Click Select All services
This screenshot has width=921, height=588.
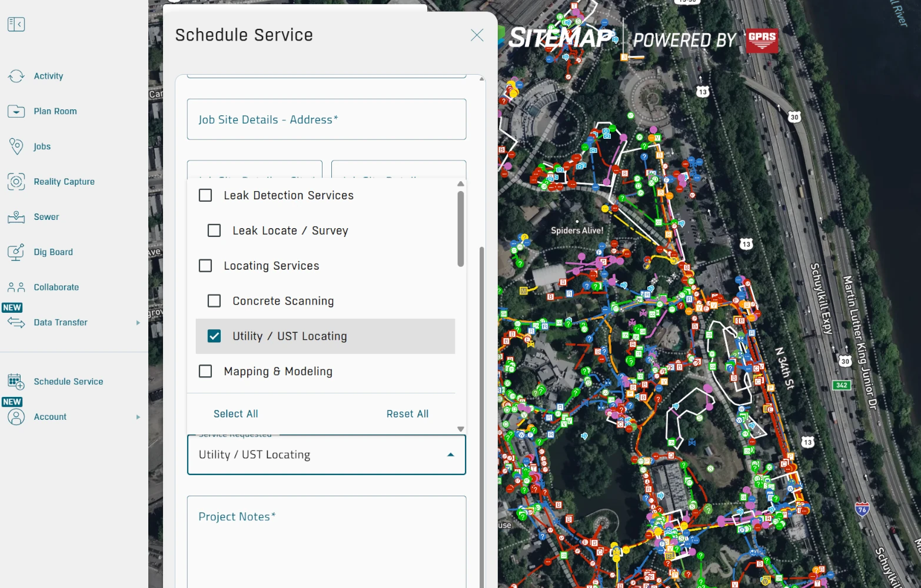pyautogui.click(x=235, y=413)
